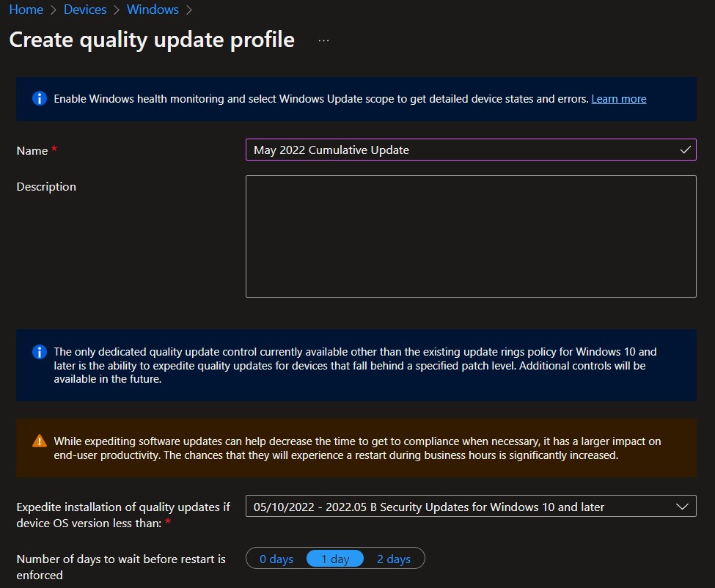This screenshot has width=715, height=588.
Task: Open the Windows breadcrumb link
Action: click(x=153, y=9)
